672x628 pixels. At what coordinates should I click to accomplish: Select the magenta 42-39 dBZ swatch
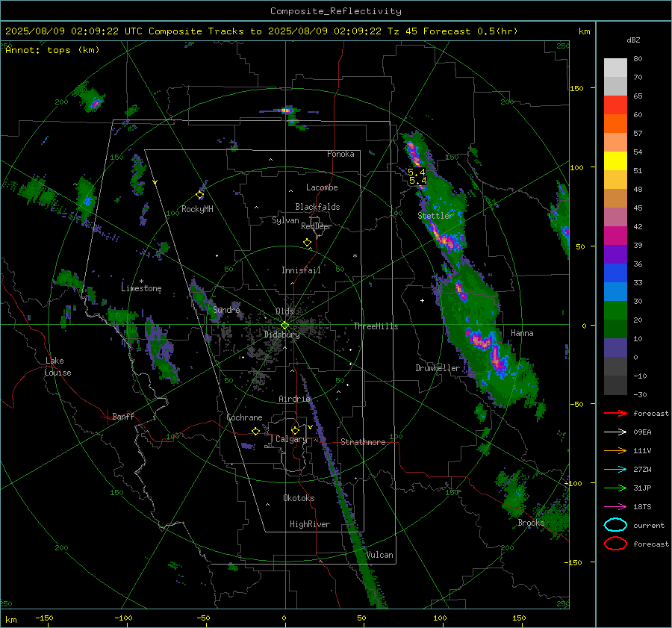pos(615,236)
